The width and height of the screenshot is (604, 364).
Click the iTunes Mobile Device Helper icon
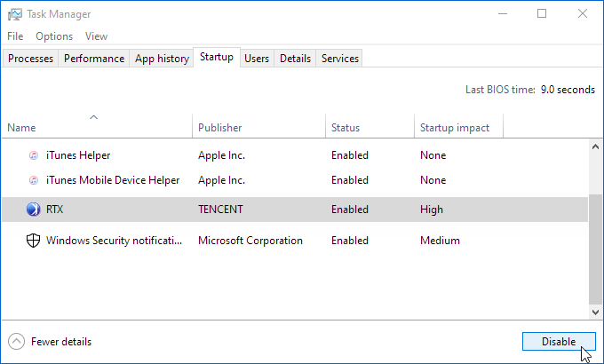tap(34, 180)
